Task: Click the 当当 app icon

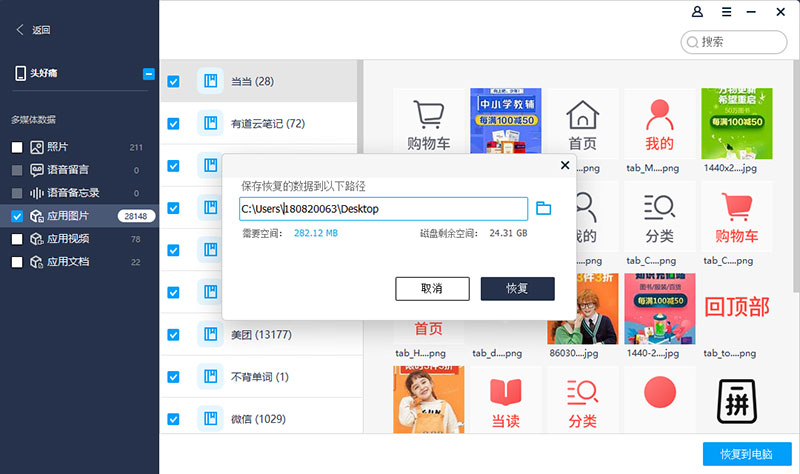Action: click(210, 81)
